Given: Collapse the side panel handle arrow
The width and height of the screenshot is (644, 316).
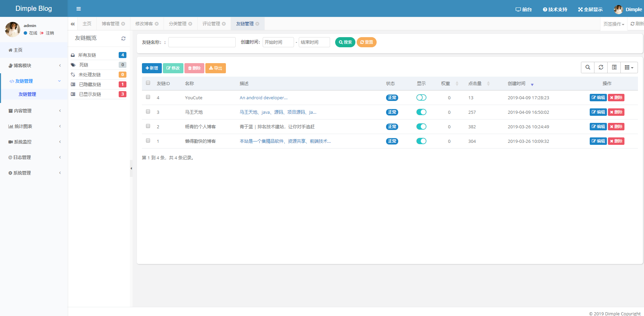Looking at the screenshot, I should pyautogui.click(x=131, y=168).
